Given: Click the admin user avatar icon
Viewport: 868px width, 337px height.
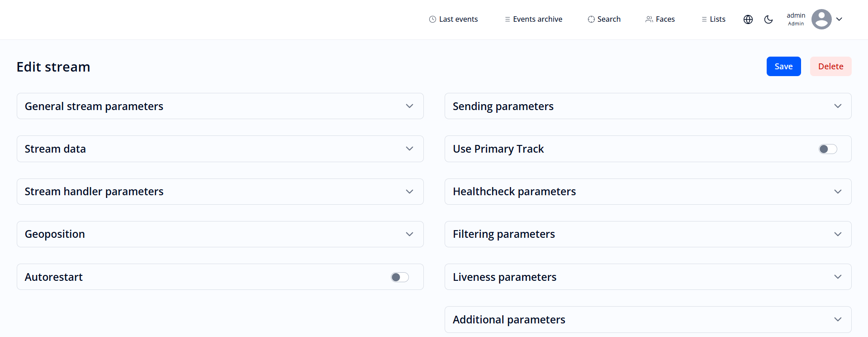Looking at the screenshot, I should coord(821,19).
